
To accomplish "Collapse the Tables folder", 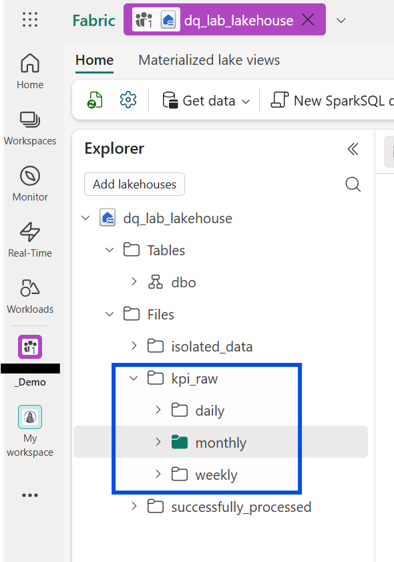I will (x=109, y=250).
